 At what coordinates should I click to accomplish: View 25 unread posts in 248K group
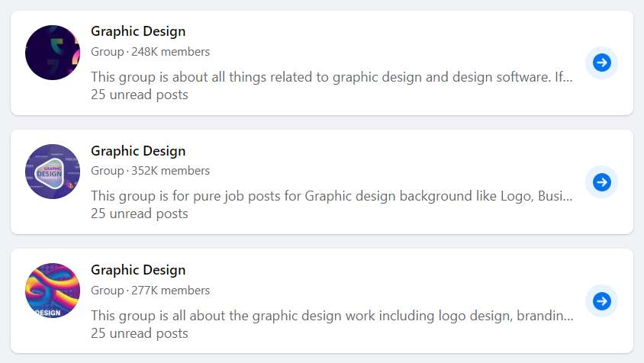click(x=139, y=95)
